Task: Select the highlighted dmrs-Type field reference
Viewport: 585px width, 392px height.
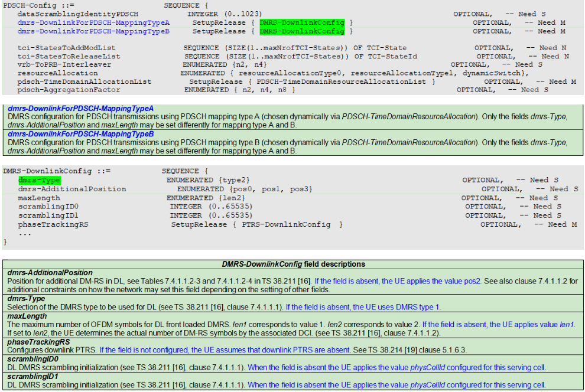Action: 39,179
